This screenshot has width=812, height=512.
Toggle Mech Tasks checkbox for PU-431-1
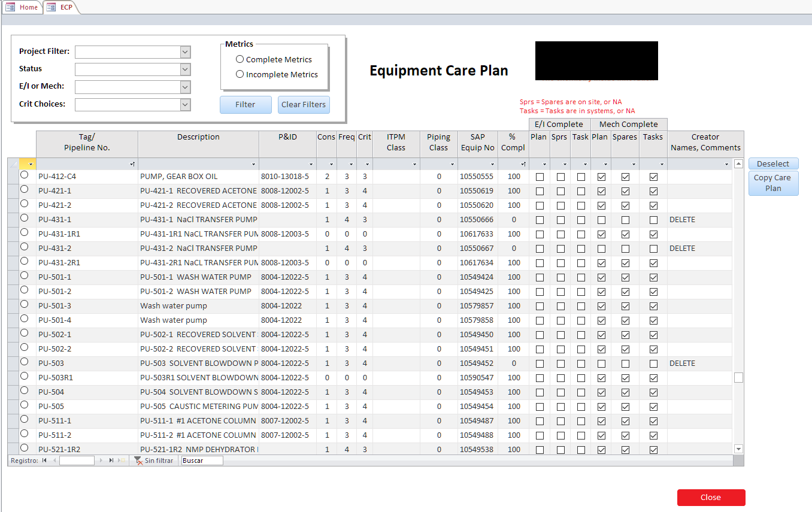point(653,220)
